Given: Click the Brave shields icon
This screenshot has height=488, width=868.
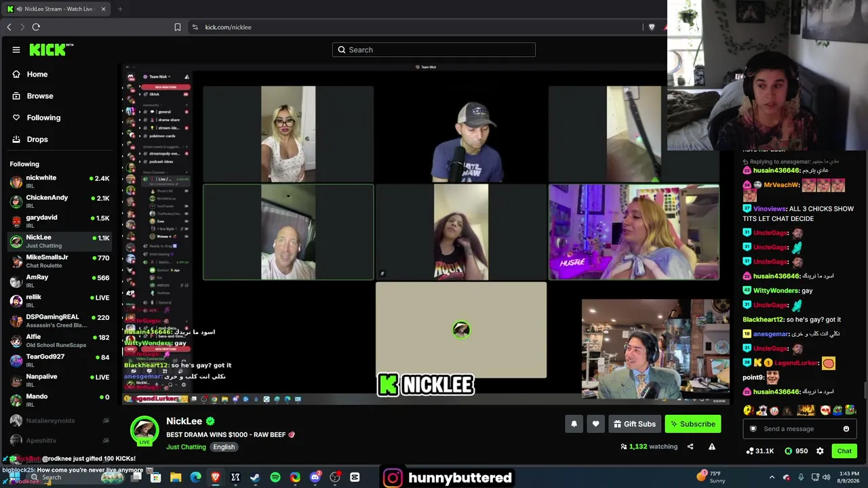Looking at the screenshot, I should pyautogui.click(x=652, y=27).
